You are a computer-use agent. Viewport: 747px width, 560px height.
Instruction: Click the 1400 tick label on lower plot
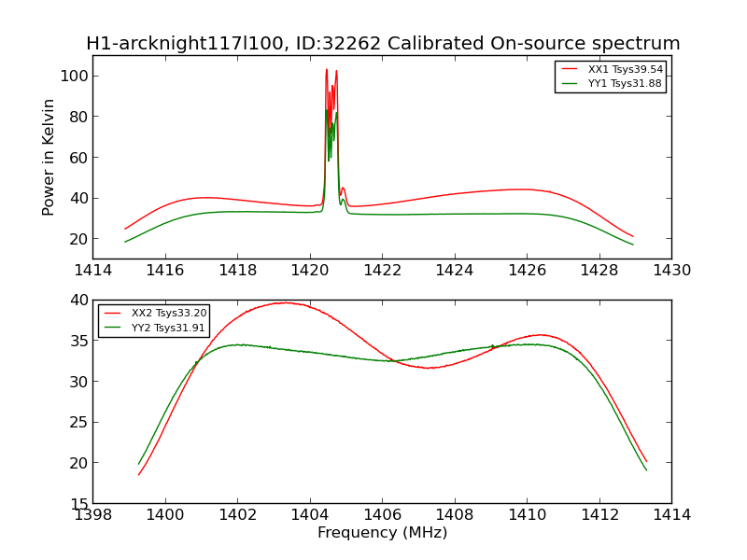pos(165,515)
